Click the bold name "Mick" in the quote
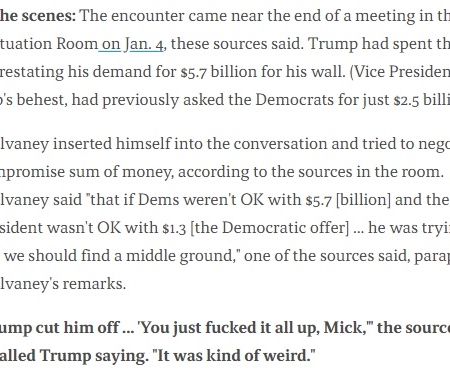This screenshot has width=450, height=383. click(343, 328)
